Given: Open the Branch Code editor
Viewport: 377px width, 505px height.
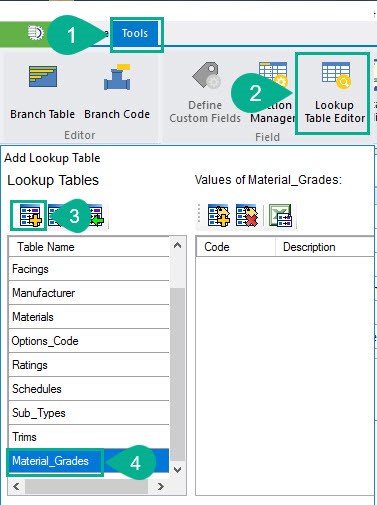Looking at the screenshot, I should click(x=117, y=92).
